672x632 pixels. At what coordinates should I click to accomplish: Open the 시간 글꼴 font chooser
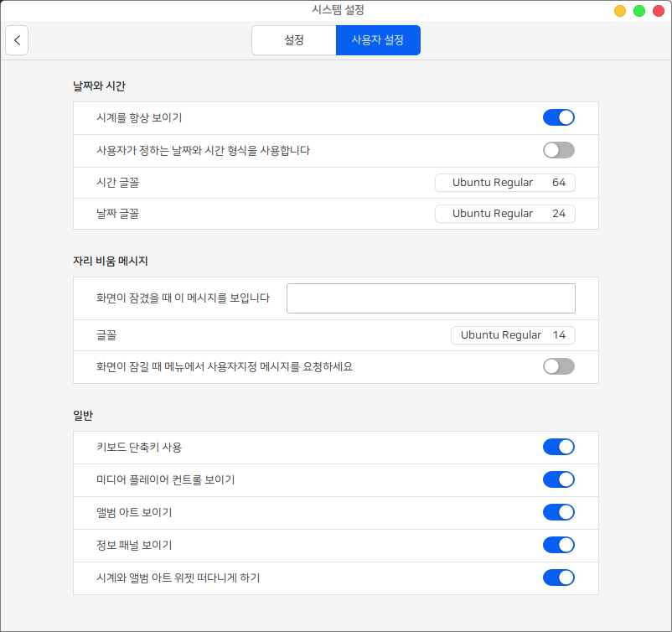pos(504,183)
